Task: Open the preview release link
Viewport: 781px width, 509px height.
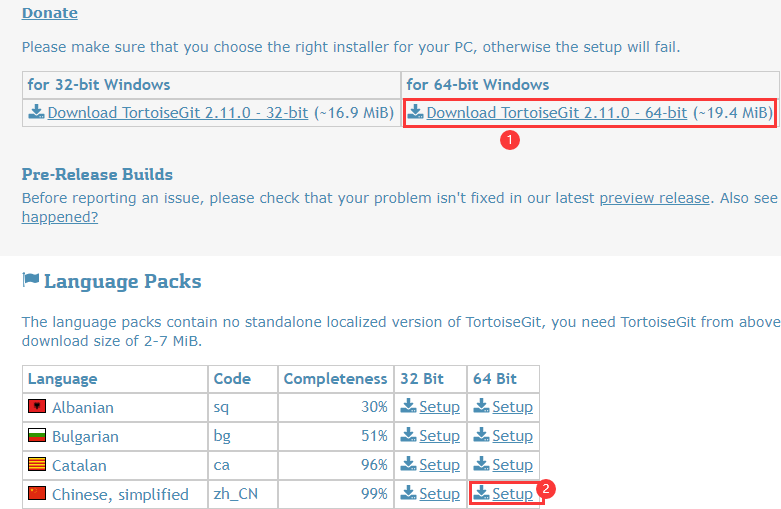Action: 654,198
